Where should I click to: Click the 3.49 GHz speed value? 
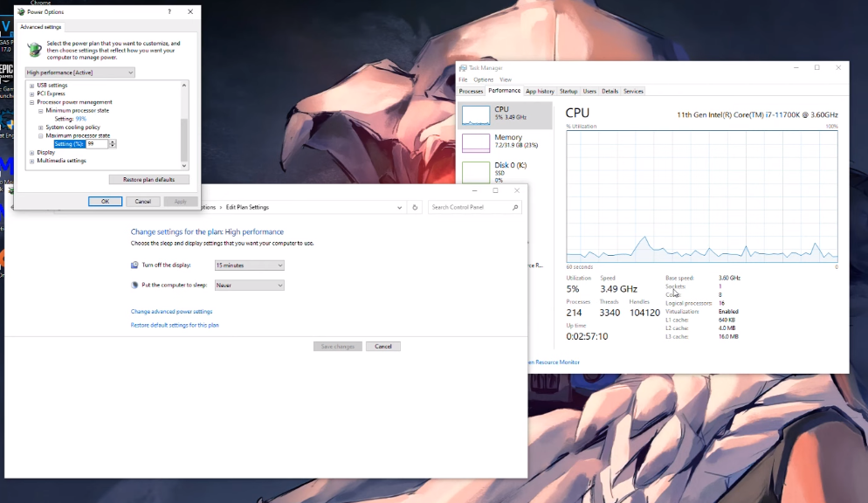coord(618,289)
